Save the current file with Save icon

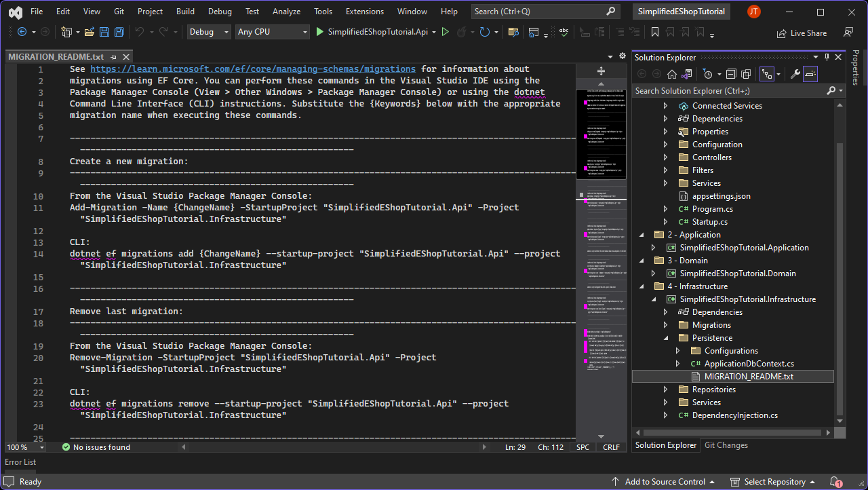tap(104, 32)
